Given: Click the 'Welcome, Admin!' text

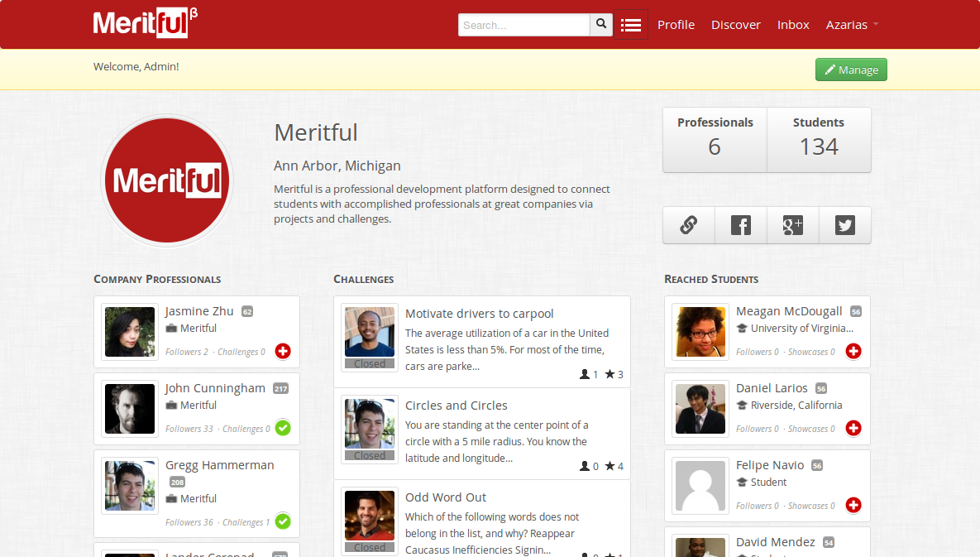Looking at the screenshot, I should tap(136, 66).
